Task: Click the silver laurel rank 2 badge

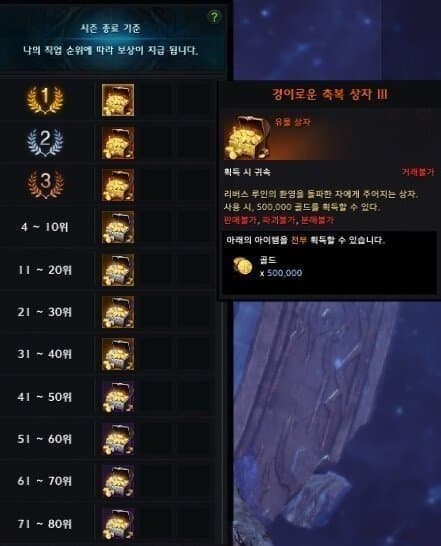Action: tap(45, 142)
